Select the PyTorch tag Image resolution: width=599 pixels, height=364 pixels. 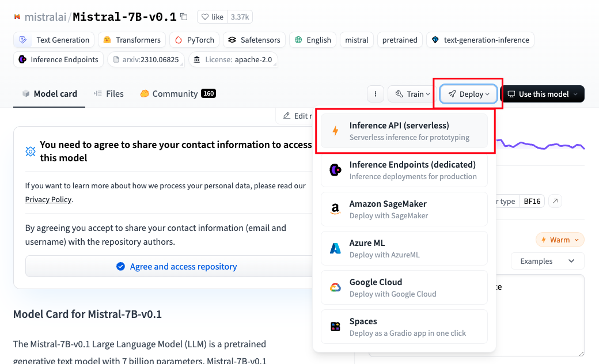tap(195, 40)
